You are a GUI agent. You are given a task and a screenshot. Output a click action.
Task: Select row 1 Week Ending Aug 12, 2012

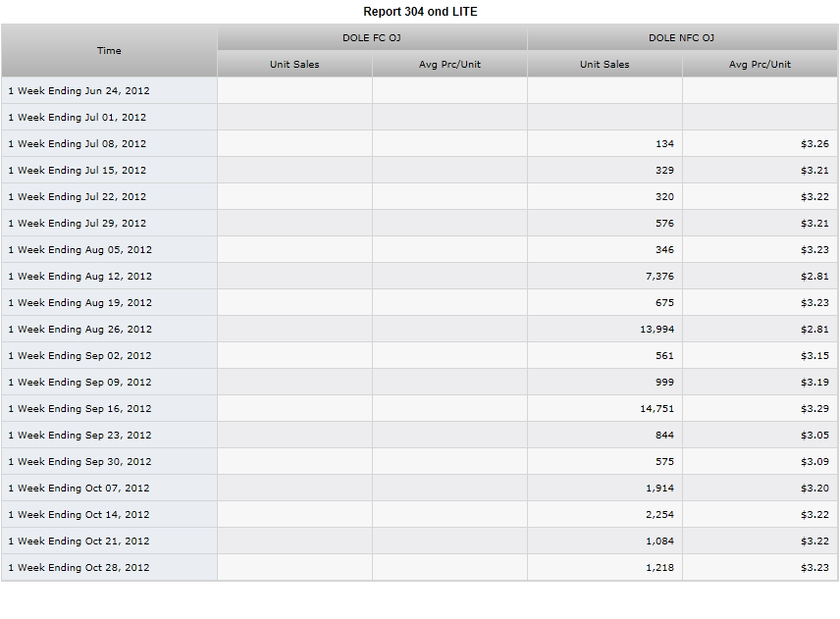coord(419,276)
